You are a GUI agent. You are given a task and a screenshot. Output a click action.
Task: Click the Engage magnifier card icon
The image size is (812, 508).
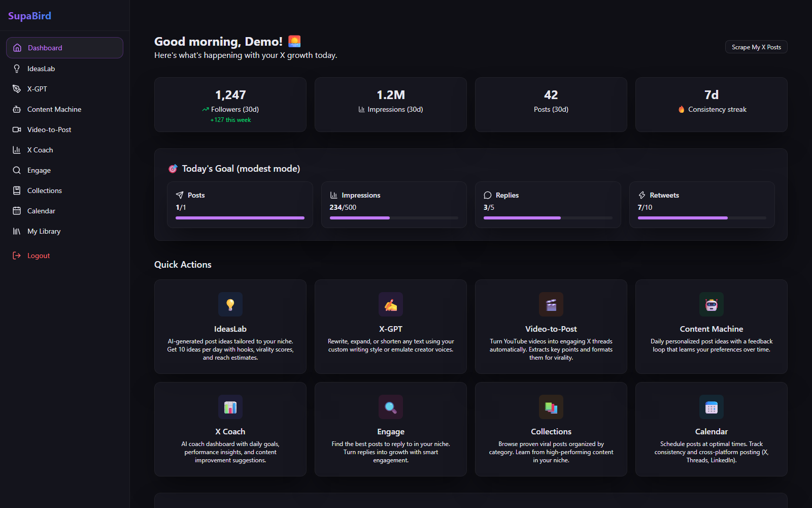point(391,407)
